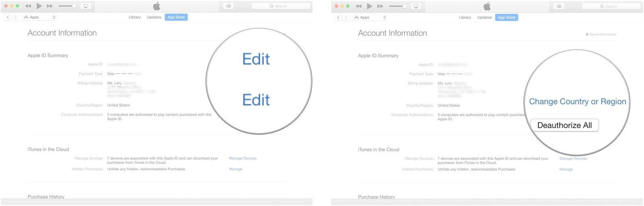Click the Change Country or Region link
This screenshot has width=644, height=206.
pos(577,102)
